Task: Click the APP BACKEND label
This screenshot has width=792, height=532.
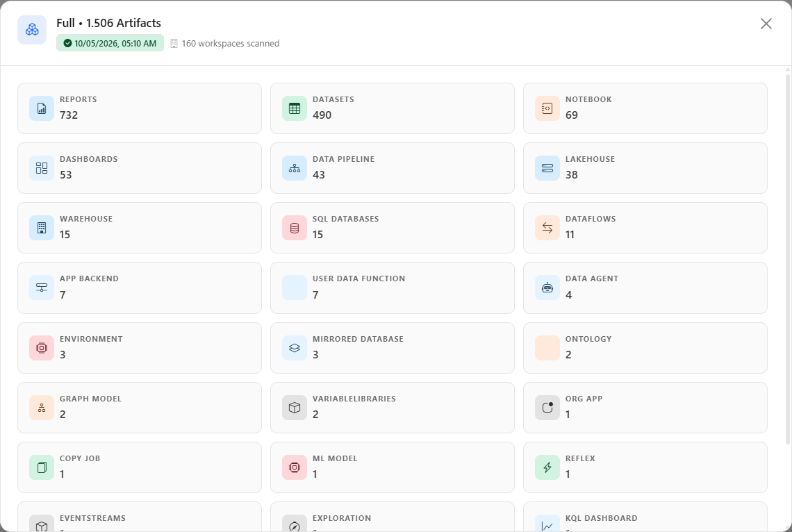Action: 89,279
